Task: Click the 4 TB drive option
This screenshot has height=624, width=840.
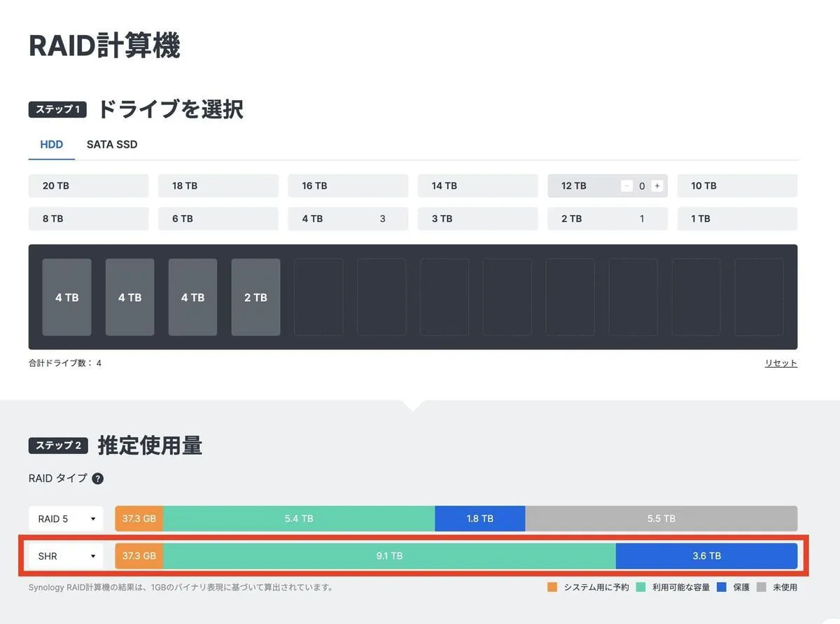Action: (x=348, y=219)
